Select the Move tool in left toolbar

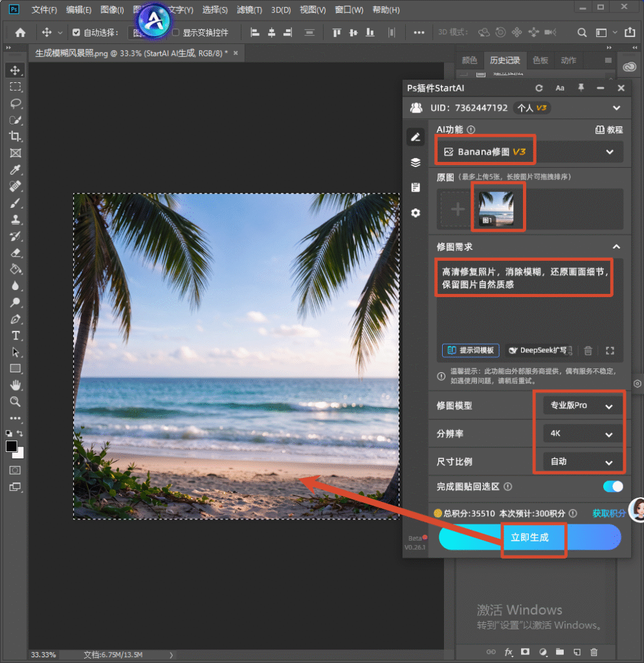pos(16,70)
